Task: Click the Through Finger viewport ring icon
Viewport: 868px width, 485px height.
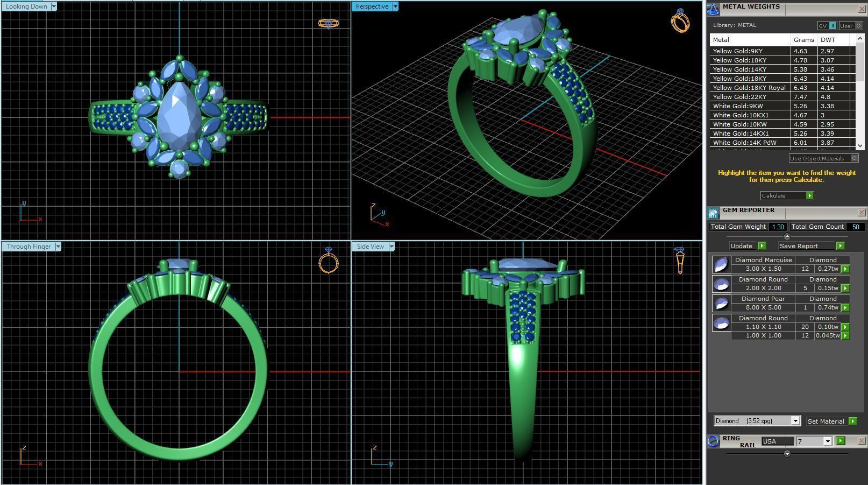Action: click(328, 261)
